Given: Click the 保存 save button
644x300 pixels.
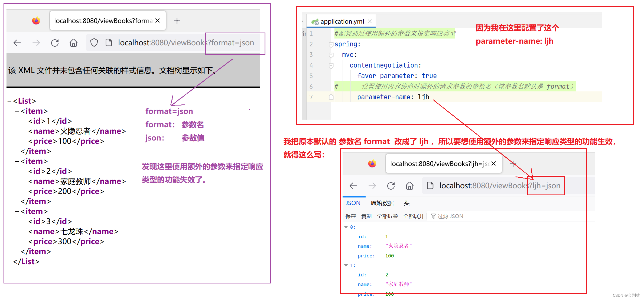Looking at the screenshot, I should 351,216.
